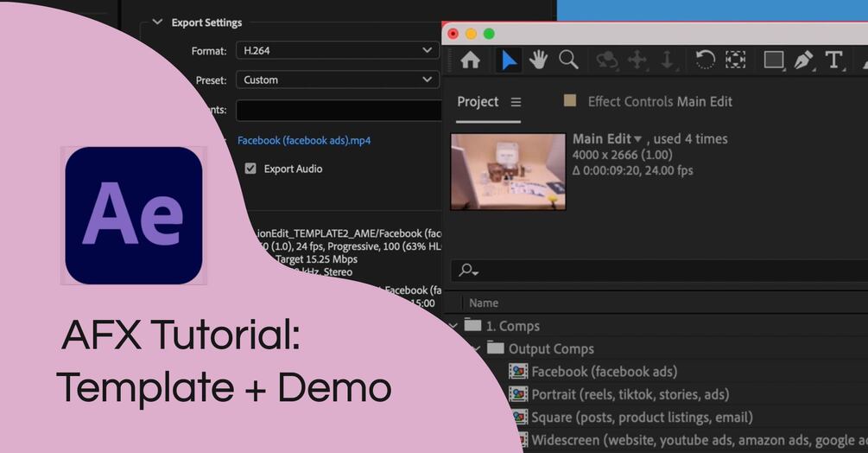Select the Rectangle shape tool
Viewport: 868px width, 453px height.
(774, 60)
